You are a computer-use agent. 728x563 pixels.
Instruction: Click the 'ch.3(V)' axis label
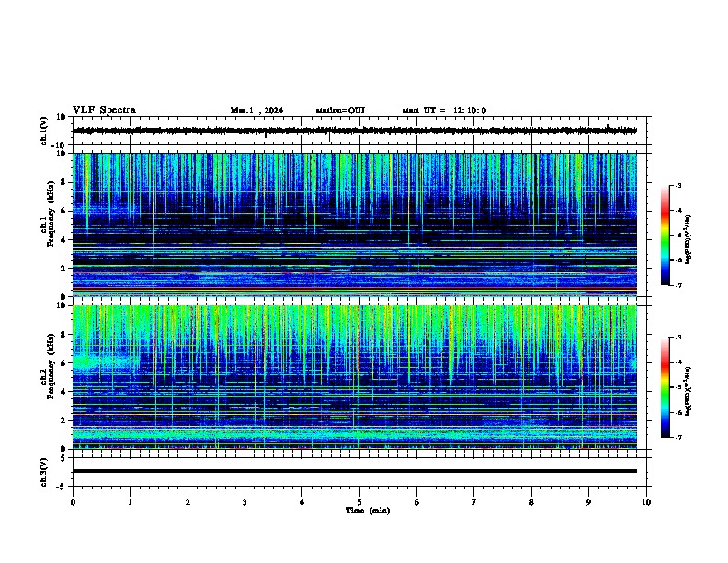click(44, 472)
